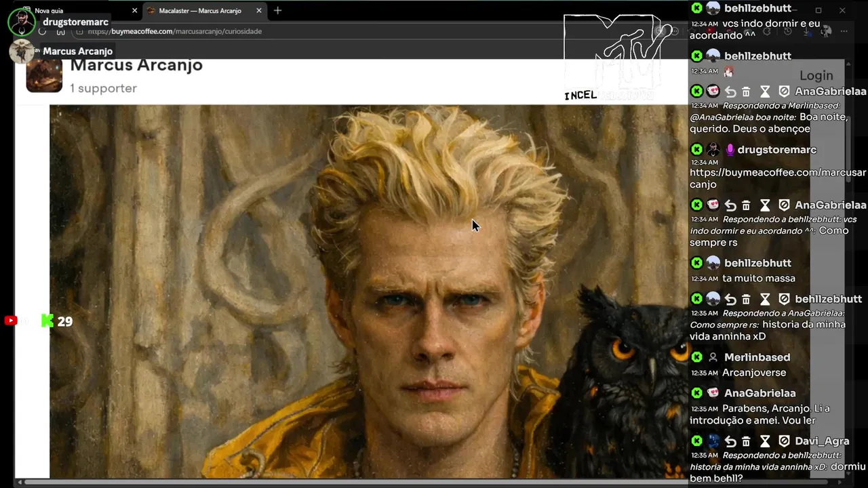Click the YouTube icon on left edge
This screenshot has height=488, width=868.
[x=10, y=321]
